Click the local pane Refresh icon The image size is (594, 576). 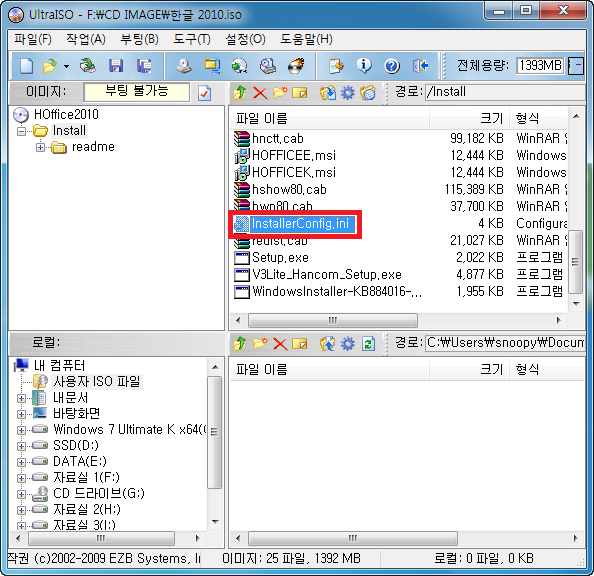click(x=368, y=344)
